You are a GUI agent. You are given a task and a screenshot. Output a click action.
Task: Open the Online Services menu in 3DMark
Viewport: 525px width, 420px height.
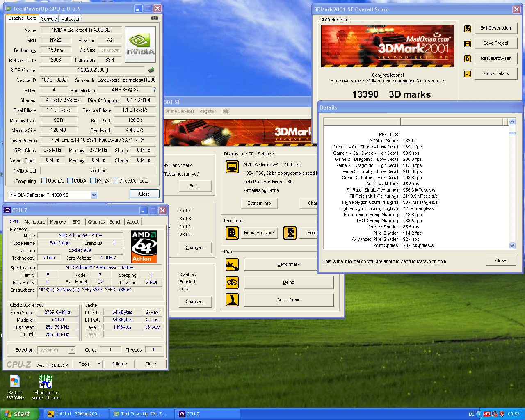pyautogui.click(x=180, y=111)
